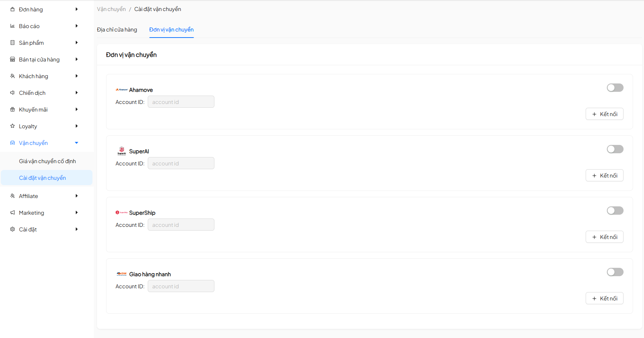Open Giá vận chuyển cố định submenu item
644x338 pixels.
(x=47, y=161)
